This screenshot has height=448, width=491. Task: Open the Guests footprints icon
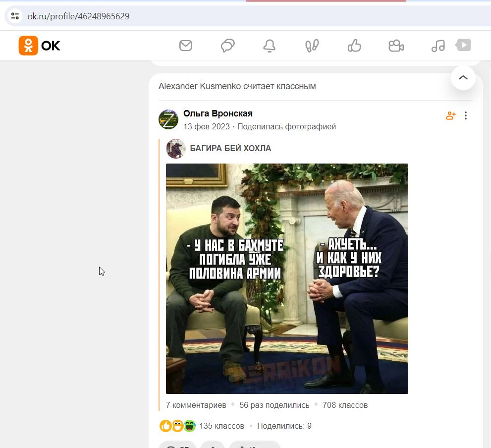(x=312, y=46)
